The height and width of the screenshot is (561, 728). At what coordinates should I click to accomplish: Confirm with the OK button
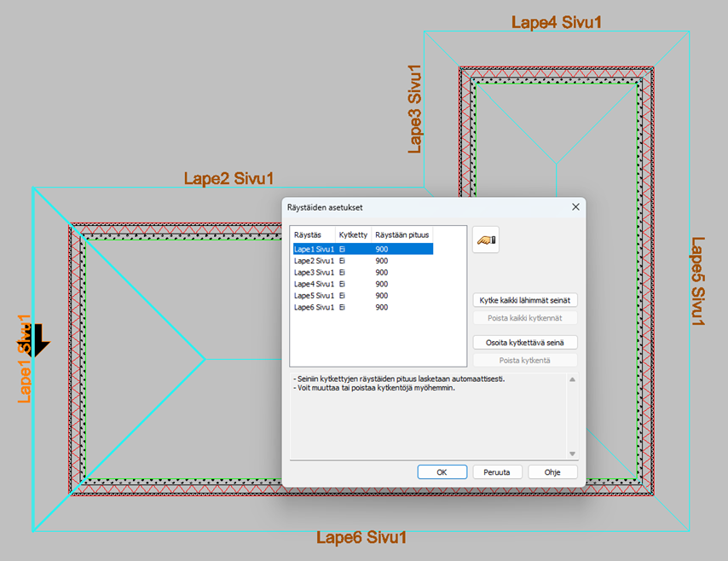[x=442, y=471]
